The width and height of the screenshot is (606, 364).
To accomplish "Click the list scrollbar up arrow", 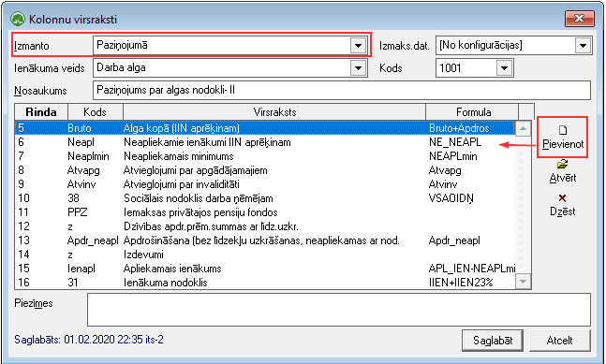I will pyautogui.click(x=523, y=128).
